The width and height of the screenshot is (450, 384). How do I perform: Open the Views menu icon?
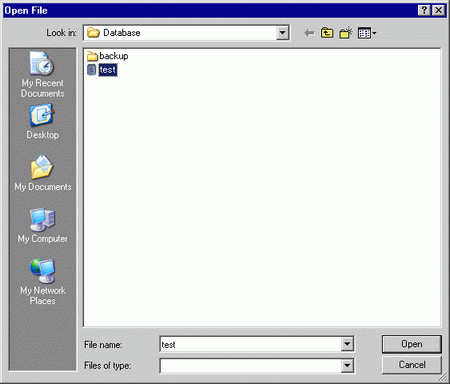pyautogui.click(x=367, y=33)
